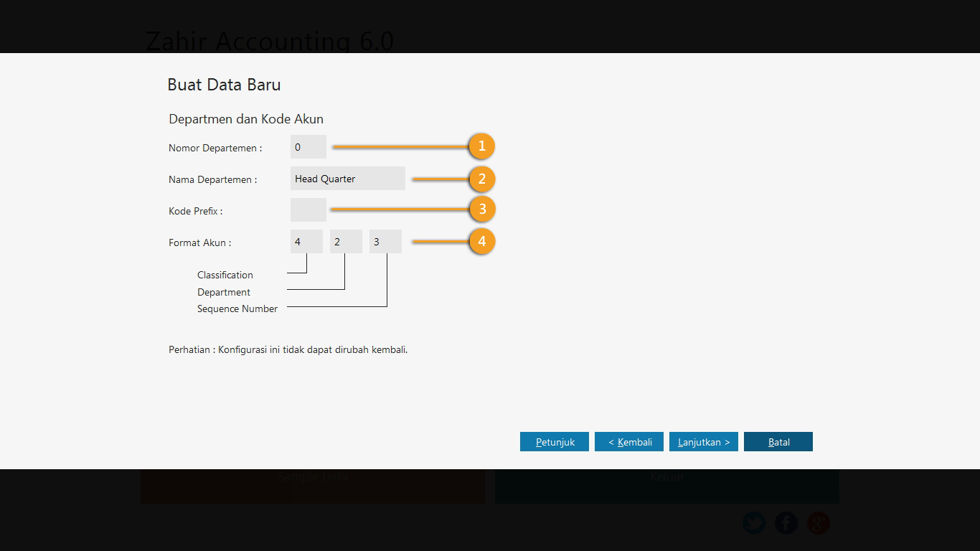Select the Classification digits field showing 4
The image size is (980, 551).
click(306, 242)
